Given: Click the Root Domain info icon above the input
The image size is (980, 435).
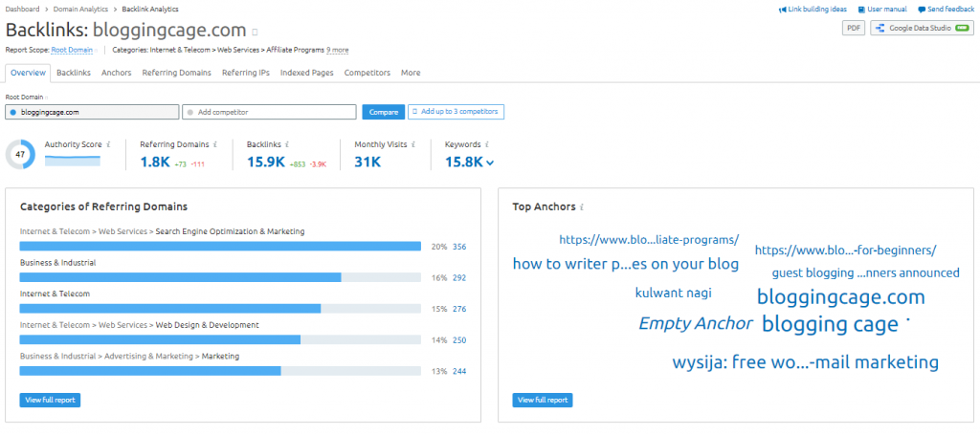Looking at the screenshot, I should tap(46, 98).
